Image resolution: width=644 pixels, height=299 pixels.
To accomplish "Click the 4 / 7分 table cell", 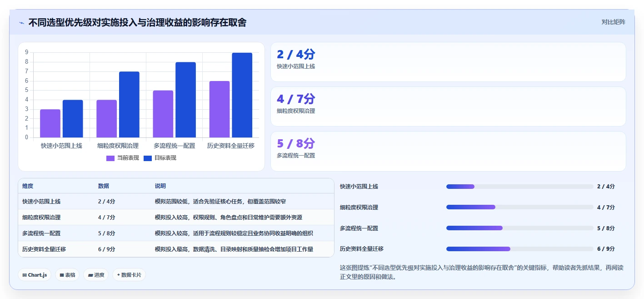I will click(x=106, y=217).
